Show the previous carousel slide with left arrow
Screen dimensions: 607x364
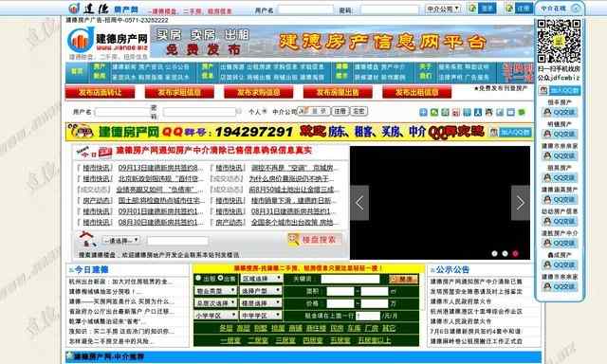point(359,203)
